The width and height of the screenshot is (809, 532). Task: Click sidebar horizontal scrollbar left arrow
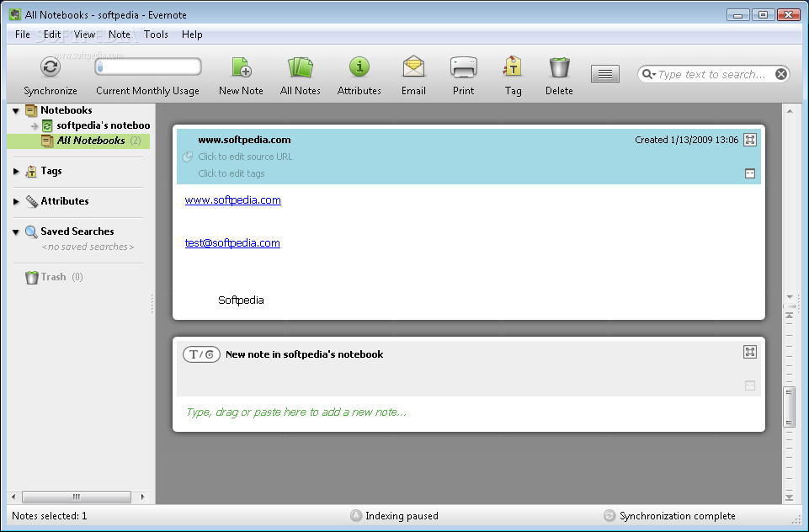click(13, 497)
